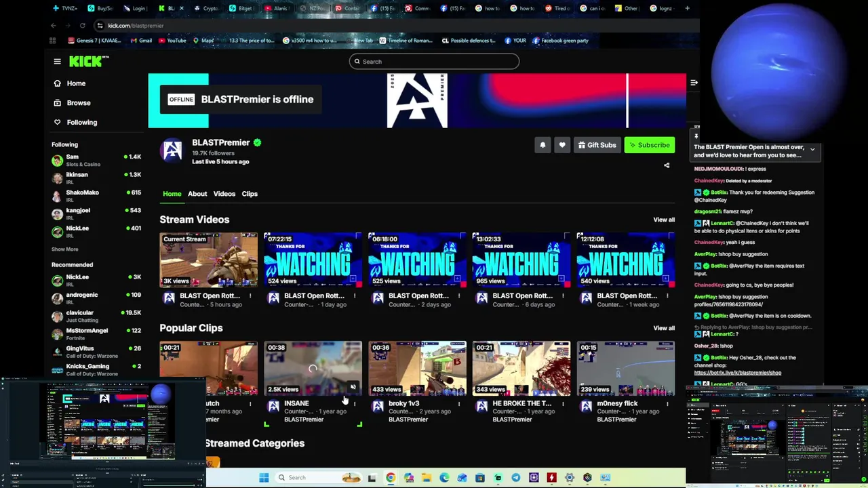Click the Kick search field
Screen dimensions: 868x488
434,62
